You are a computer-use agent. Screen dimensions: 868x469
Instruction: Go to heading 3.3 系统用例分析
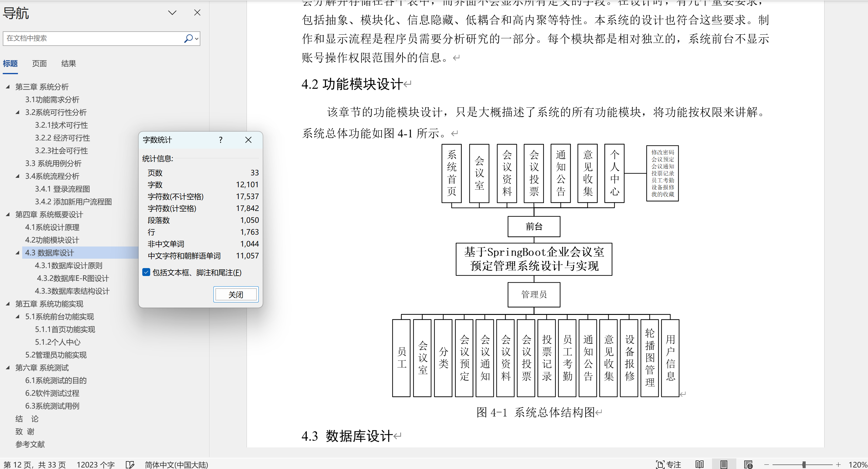53,164
